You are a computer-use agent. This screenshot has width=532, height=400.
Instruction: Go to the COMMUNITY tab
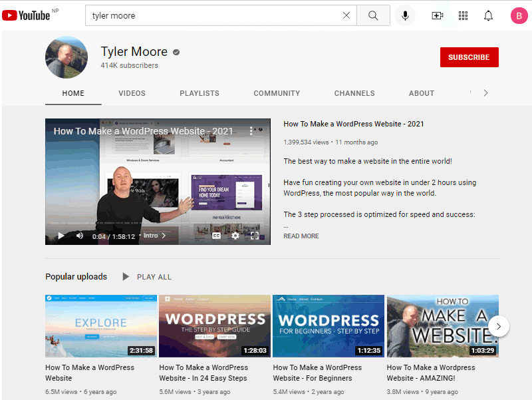277,93
